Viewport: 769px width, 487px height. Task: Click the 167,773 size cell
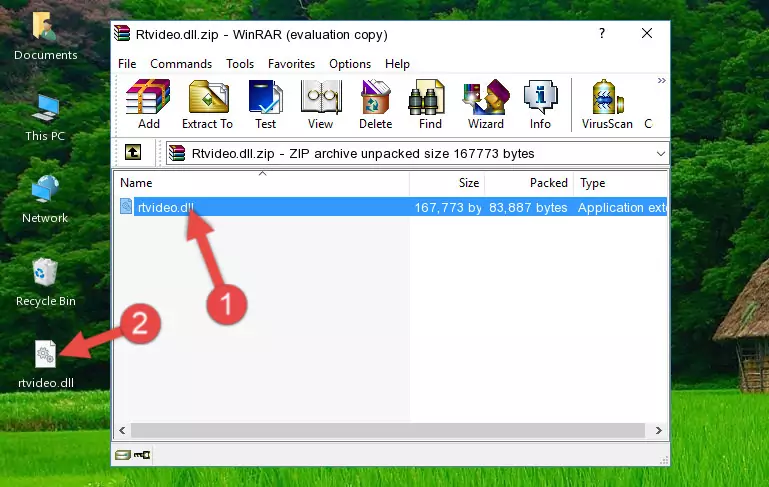(448, 207)
